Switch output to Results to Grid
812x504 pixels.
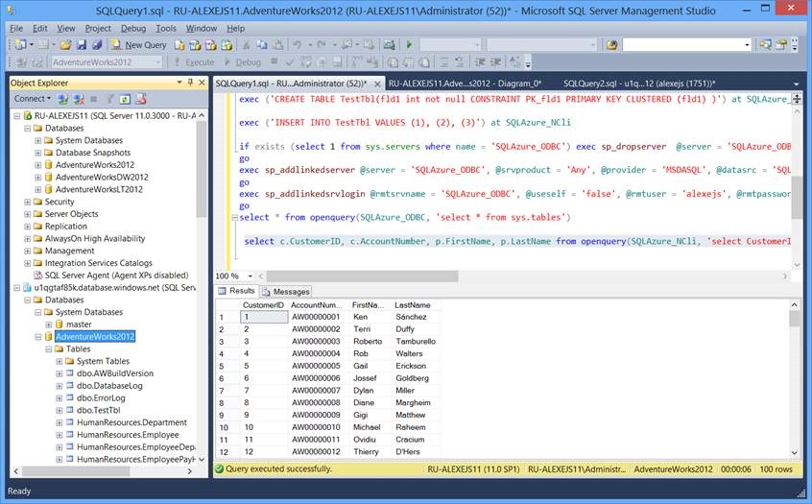408,62
